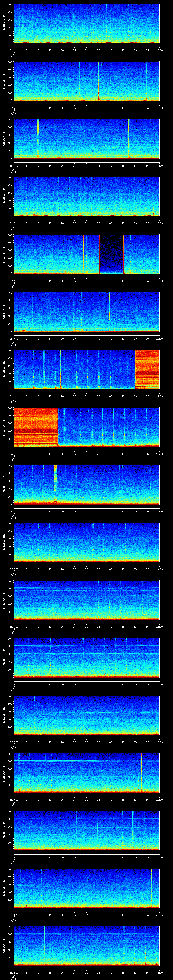The height and width of the screenshot is (980, 173).
Task: Click the 18:00 end time label
Action: click(159, 223)
